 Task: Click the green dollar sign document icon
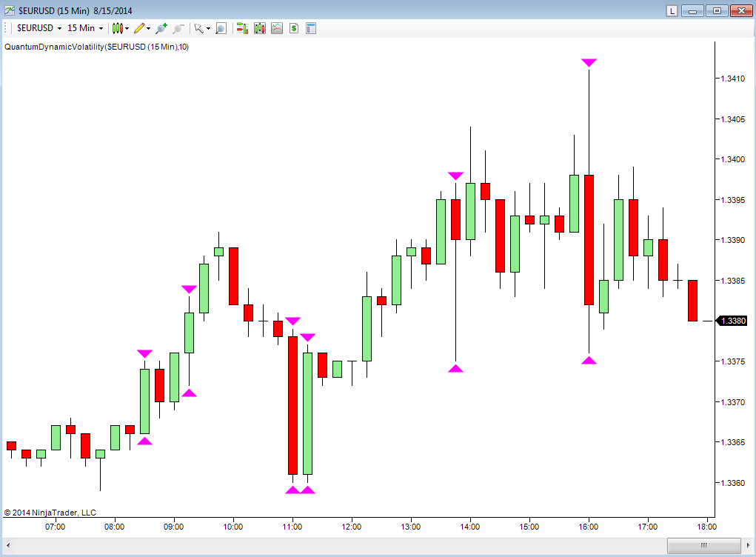pyautogui.click(x=294, y=28)
